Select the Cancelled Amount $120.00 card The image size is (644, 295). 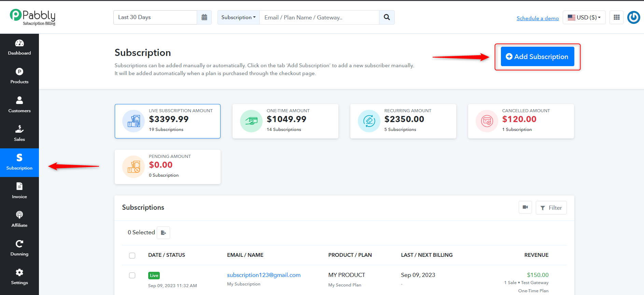tap(521, 121)
